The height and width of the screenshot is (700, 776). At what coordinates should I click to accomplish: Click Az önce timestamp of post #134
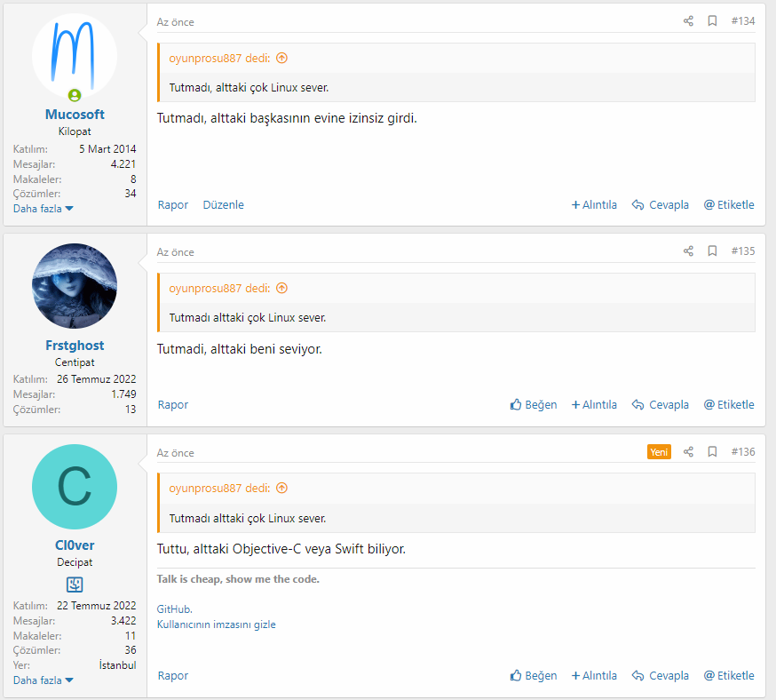[175, 22]
